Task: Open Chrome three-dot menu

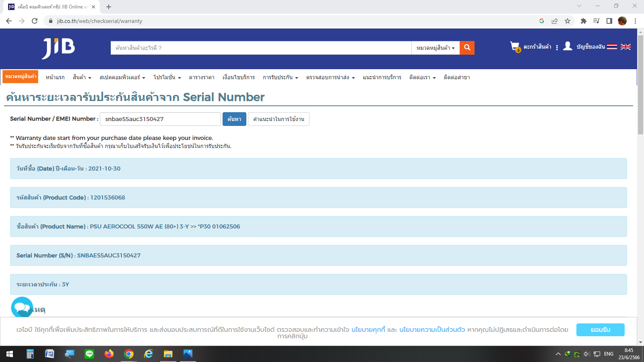Action: point(635,21)
